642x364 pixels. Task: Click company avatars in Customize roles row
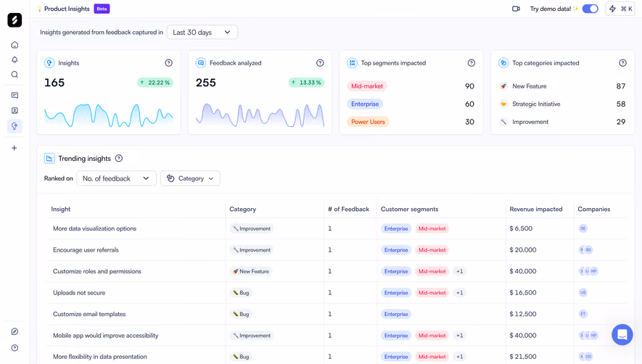(x=588, y=271)
